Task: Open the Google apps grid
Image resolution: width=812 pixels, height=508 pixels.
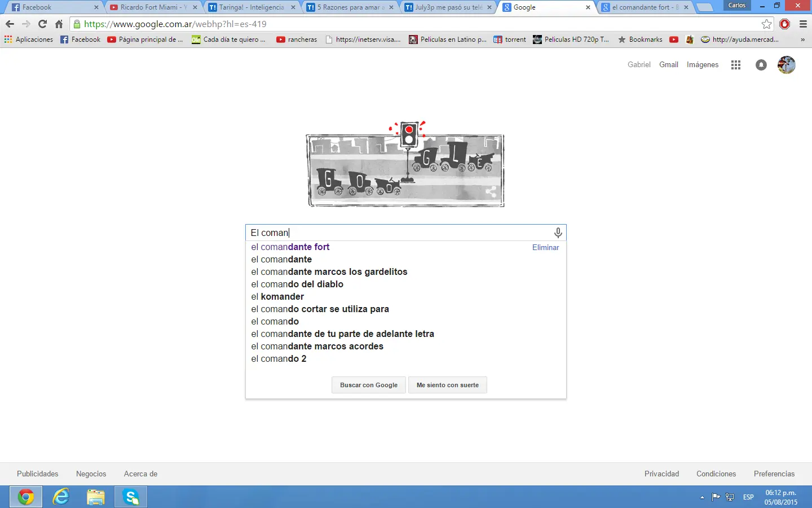Action: pyautogui.click(x=736, y=65)
